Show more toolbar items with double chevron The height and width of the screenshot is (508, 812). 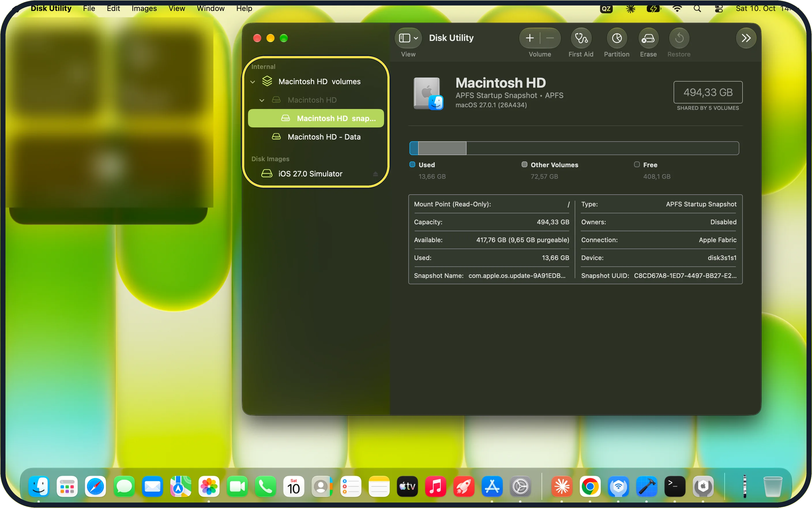click(746, 38)
